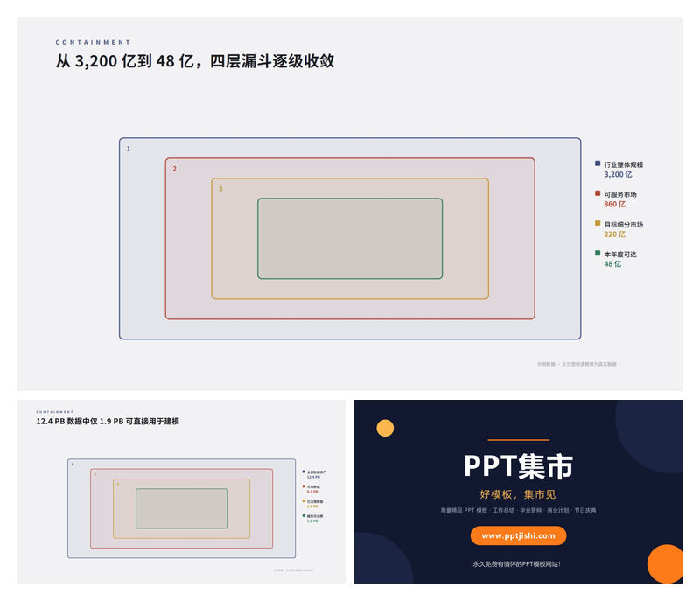Click the 1.9 PB legend value on small slide
700x601 pixels.
tap(312, 521)
